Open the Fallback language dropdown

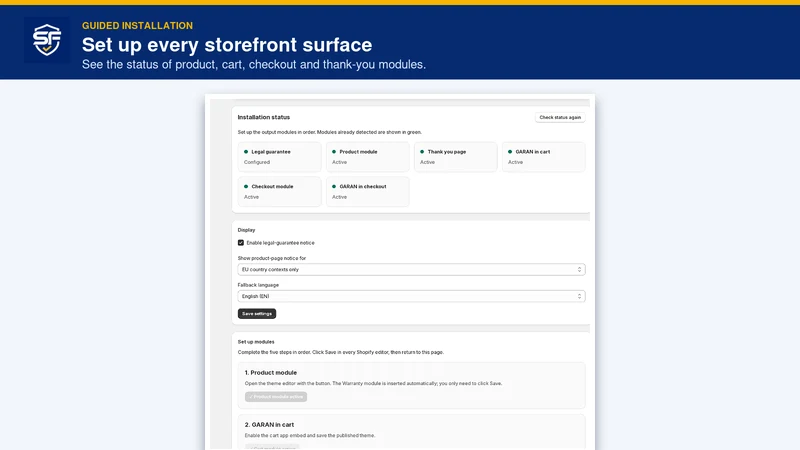click(x=411, y=296)
